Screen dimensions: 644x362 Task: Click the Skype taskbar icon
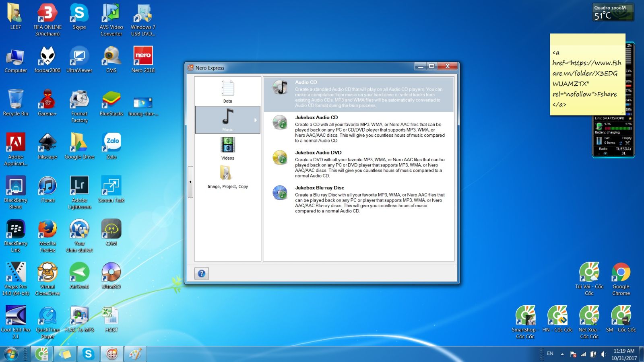pyautogui.click(x=88, y=354)
